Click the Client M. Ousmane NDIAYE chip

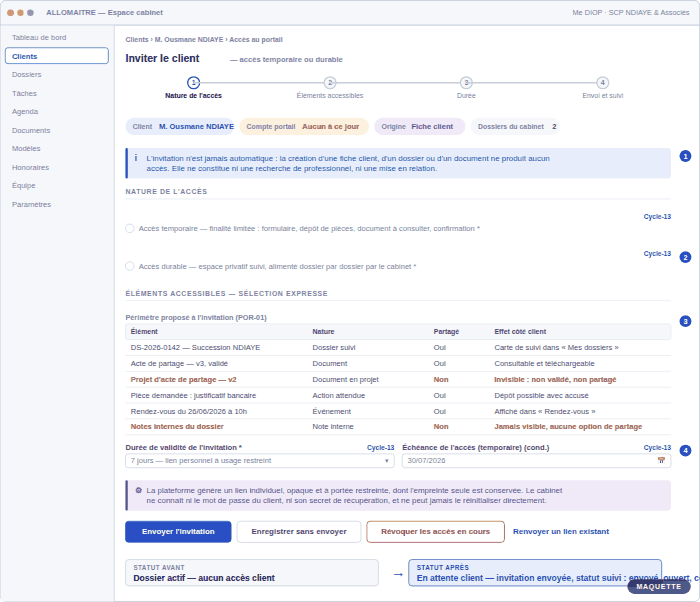[x=181, y=127]
